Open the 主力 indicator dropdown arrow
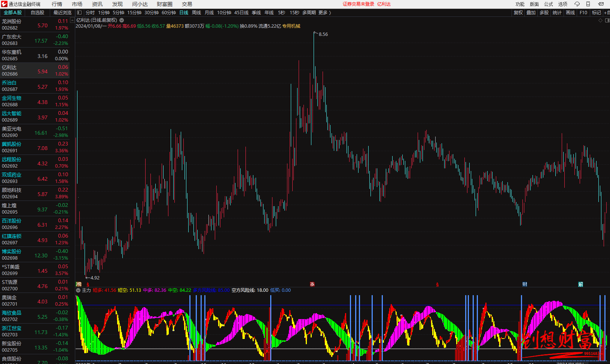Image resolution: width=610 pixels, height=364 pixels. point(78,290)
